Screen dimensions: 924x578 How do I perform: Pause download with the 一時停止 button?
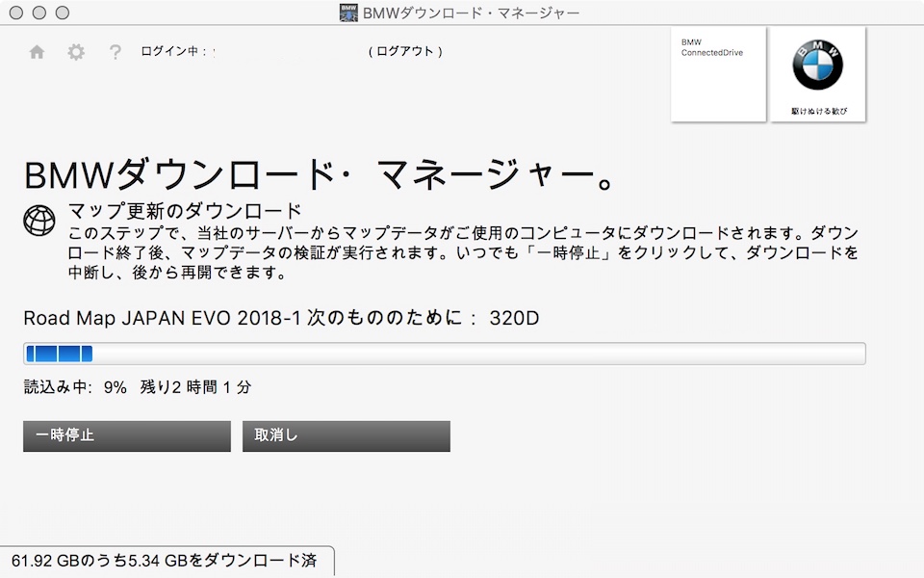(x=127, y=435)
